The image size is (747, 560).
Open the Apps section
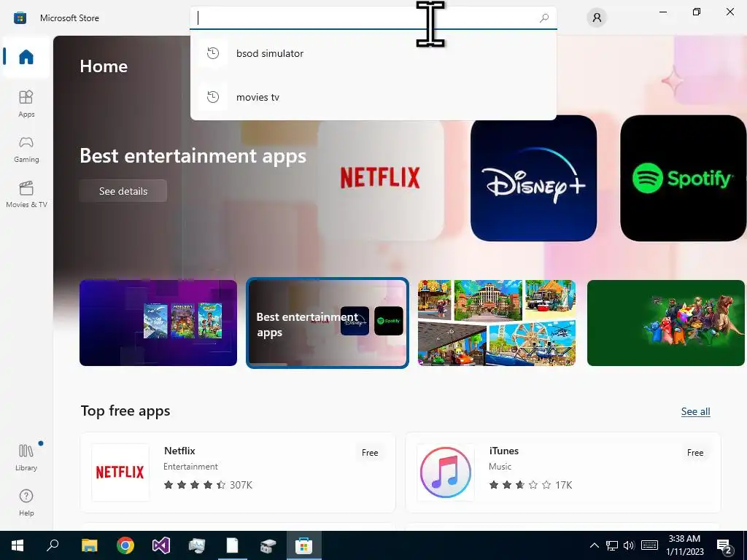click(26, 104)
